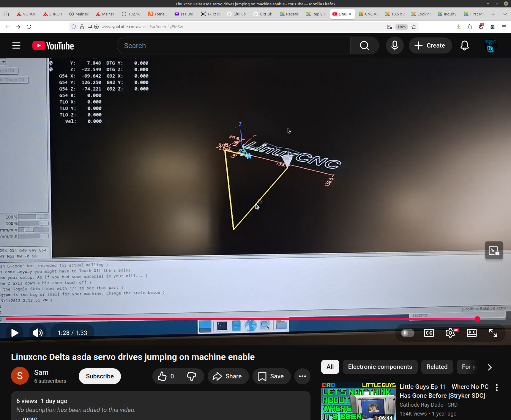The image size is (511, 420).
Task: Switch to the GitHub browser tab
Action: (x=237, y=14)
